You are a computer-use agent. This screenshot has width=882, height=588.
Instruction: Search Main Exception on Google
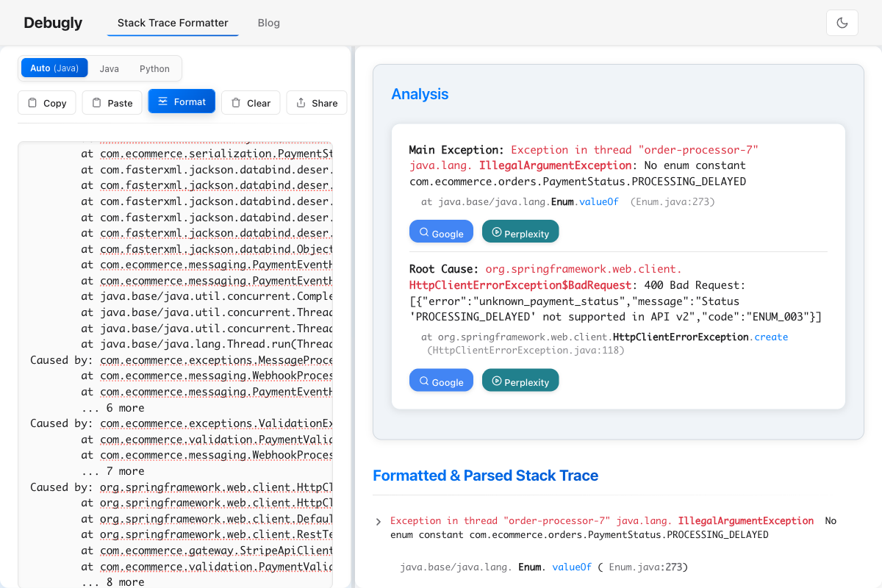(441, 232)
